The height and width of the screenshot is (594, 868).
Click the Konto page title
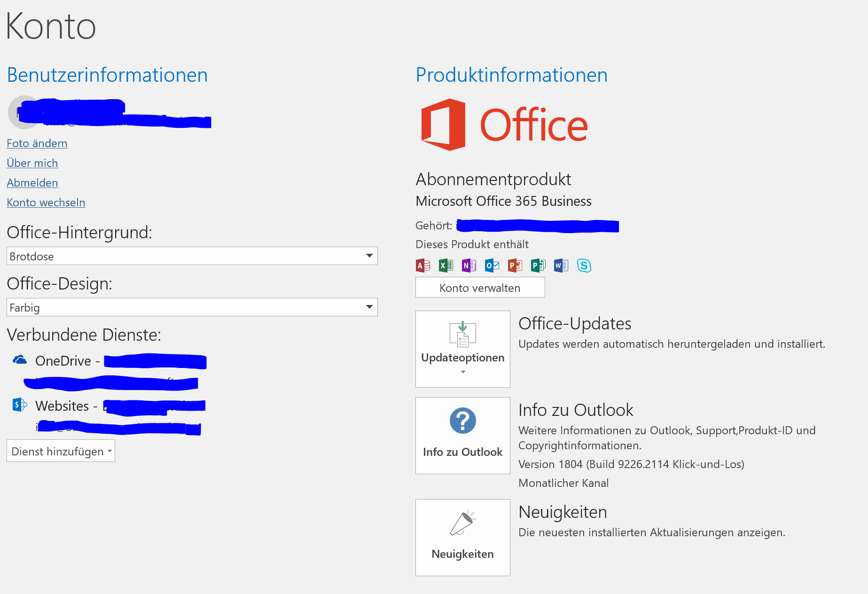(51, 26)
